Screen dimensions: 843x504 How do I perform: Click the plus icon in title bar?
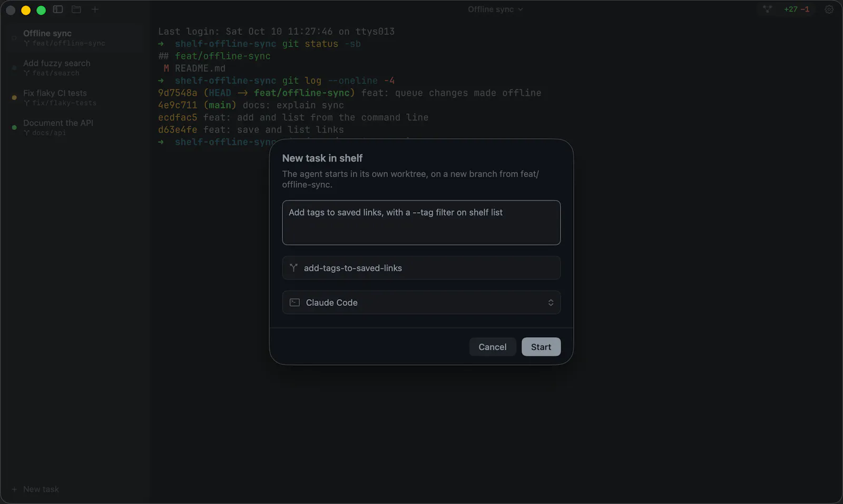95,9
